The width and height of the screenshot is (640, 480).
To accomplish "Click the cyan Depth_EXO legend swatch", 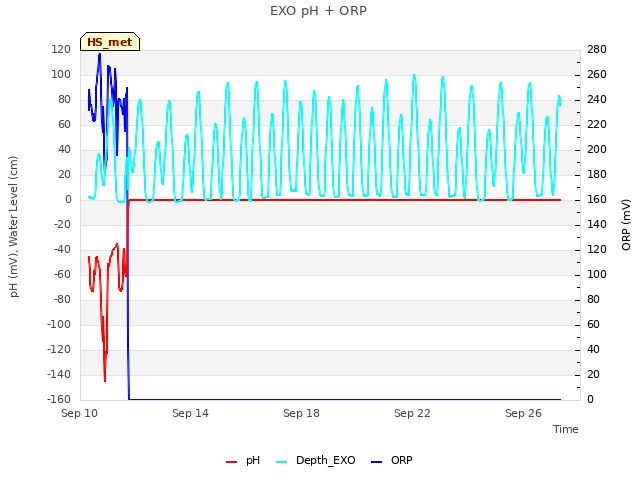I will point(282,462).
